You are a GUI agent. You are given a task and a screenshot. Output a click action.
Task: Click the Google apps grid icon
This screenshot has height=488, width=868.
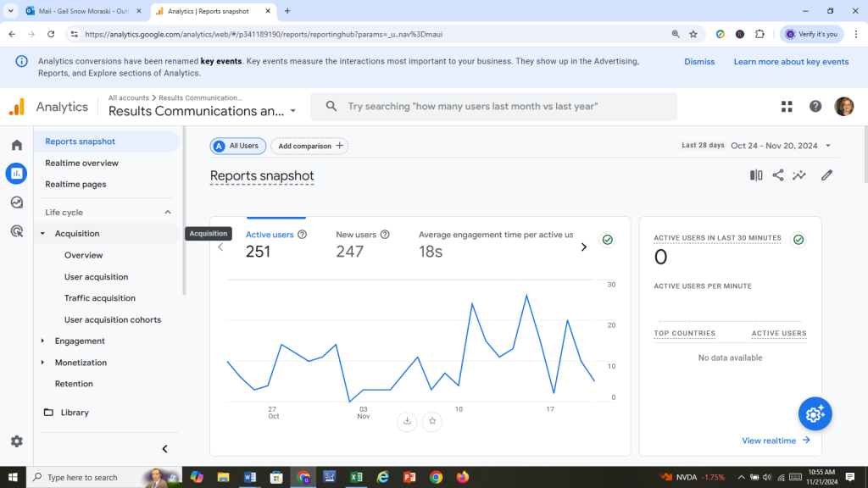click(787, 106)
